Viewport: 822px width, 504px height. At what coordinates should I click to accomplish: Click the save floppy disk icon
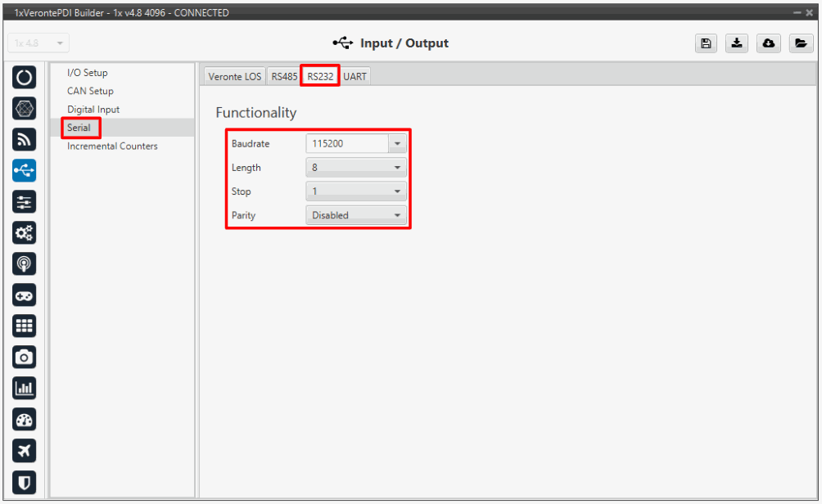click(705, 43)
